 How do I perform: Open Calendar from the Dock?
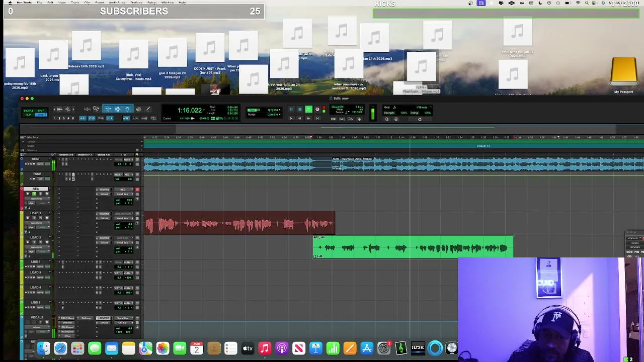tap(197, 348)
